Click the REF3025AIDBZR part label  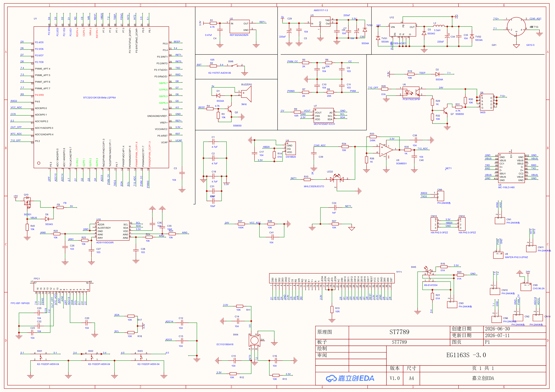(239, 35)
